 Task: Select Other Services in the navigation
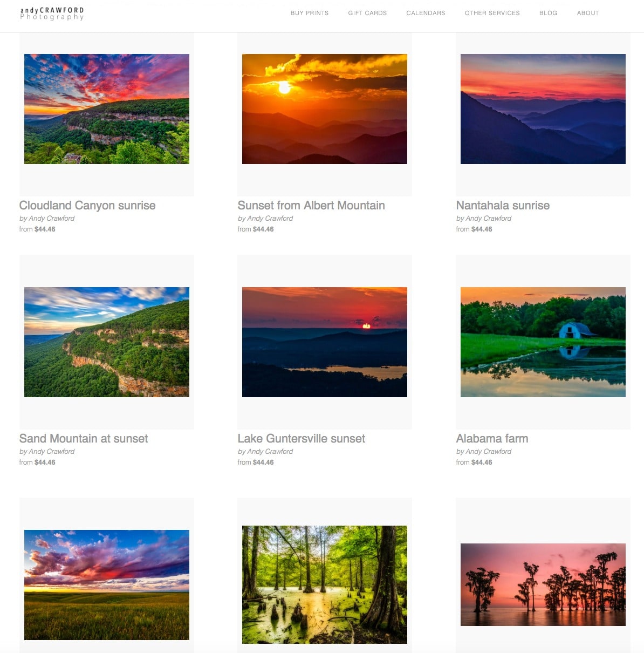tap(492, 13)
